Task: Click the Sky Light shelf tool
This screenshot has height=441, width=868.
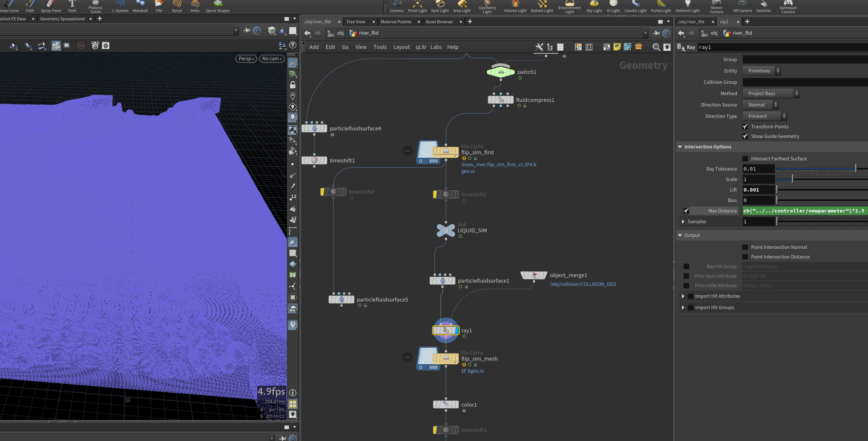Action: (x=594, y=7)
